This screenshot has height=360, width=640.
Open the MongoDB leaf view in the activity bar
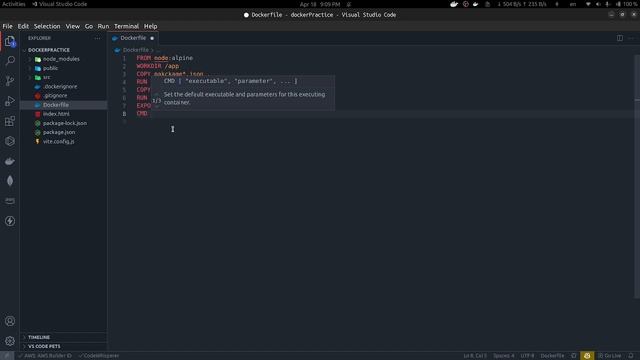[10, 181]
